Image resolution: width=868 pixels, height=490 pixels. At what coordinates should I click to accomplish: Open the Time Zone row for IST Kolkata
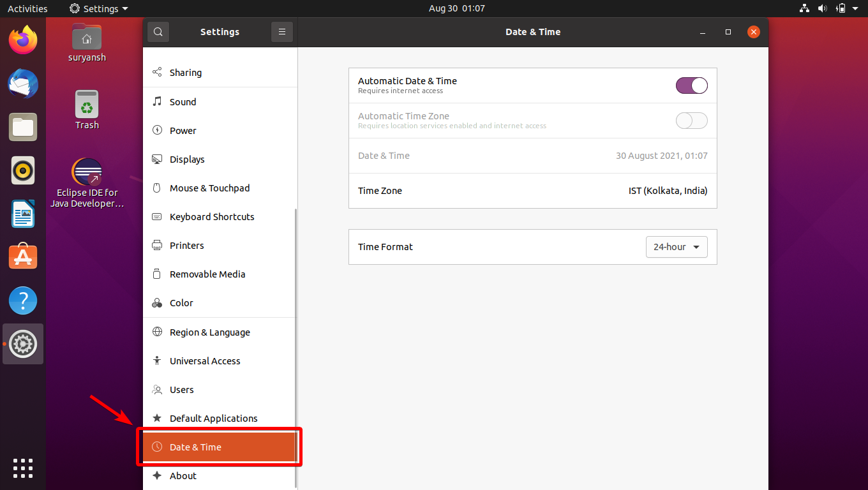[533, 190]
